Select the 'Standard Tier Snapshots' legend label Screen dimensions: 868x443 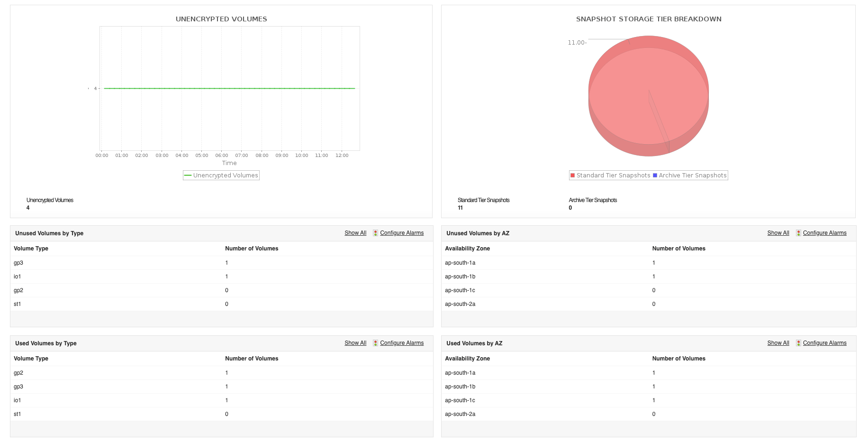tap(614, 175)
